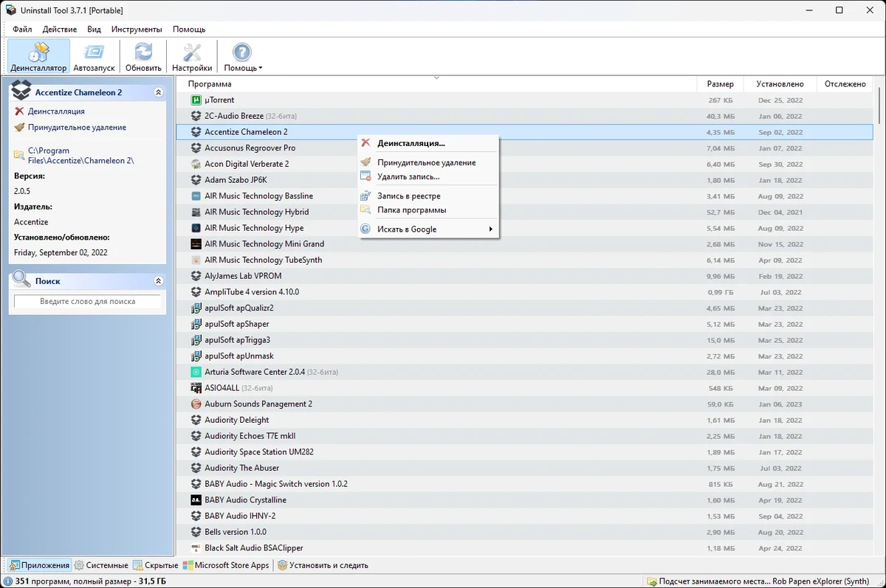Select Audiority Space Station UM282
This screenshot has height=588, width=886.
pyautogui.click(x=524, y=452)
